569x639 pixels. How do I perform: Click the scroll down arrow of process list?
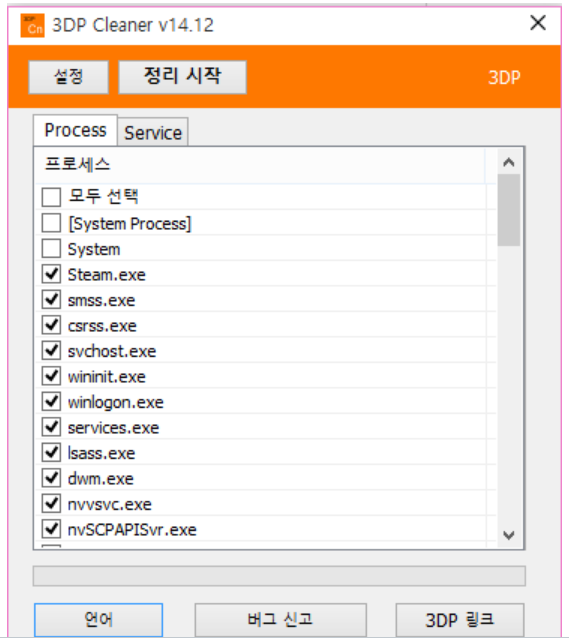[x=508, y=535]
